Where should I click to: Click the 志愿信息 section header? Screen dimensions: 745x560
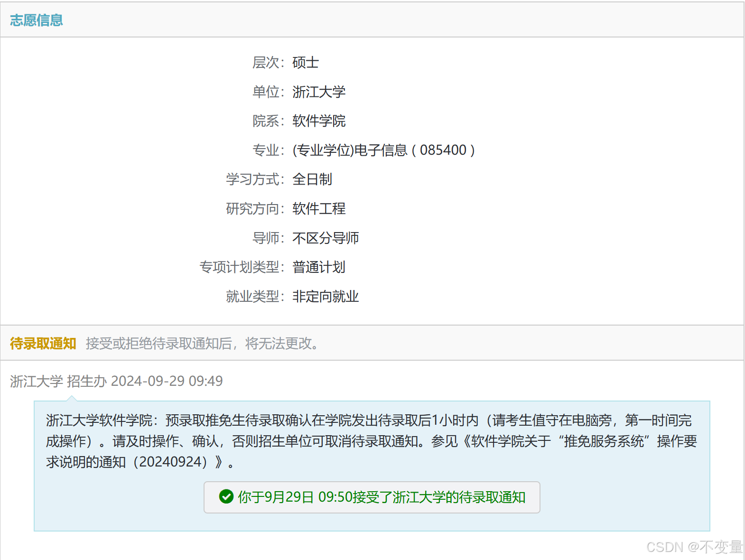(x=37, y=20)
